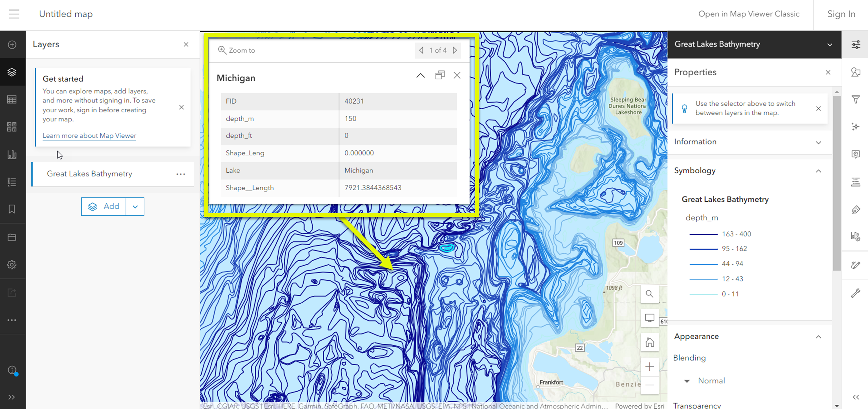Open the Map tools wrench icon
Viewport: 868px width, 409px height.
coord(855,293)
